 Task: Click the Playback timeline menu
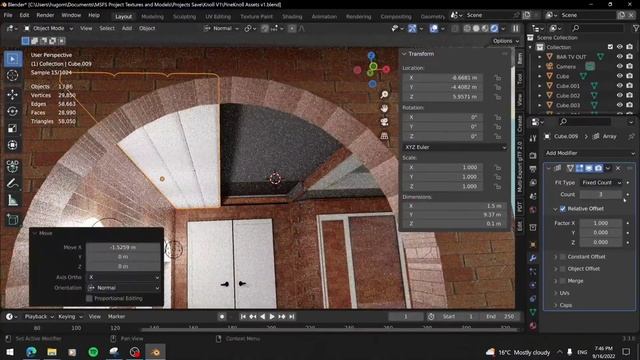pyautogui.click(x=39, y=317)
